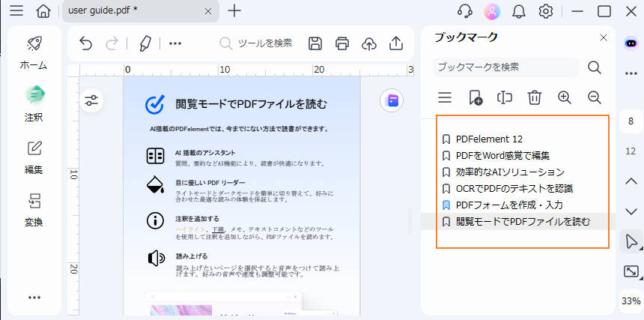Screen dimensions: 644x320
Task: Increase bookmark text size
Action: 565,97
